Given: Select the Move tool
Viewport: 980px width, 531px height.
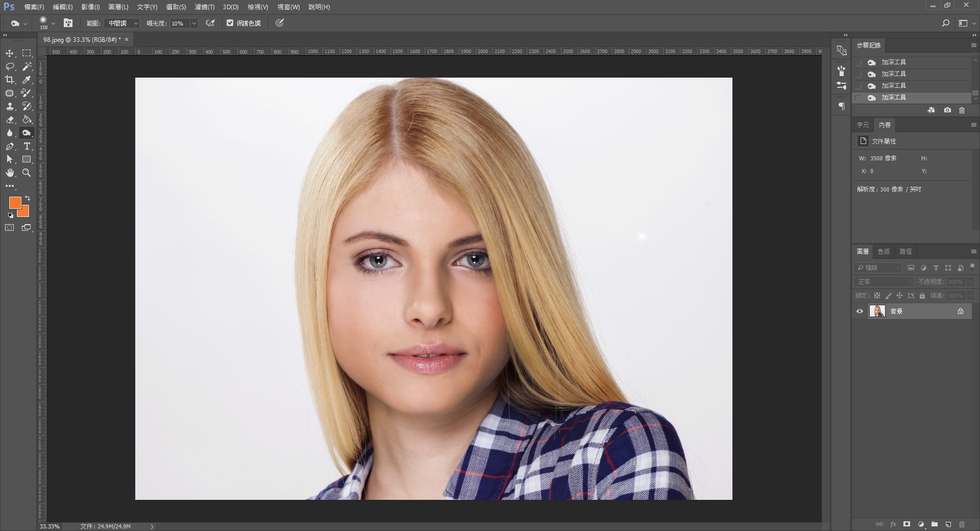Looking at the screenshot, I should coord(10,54).
